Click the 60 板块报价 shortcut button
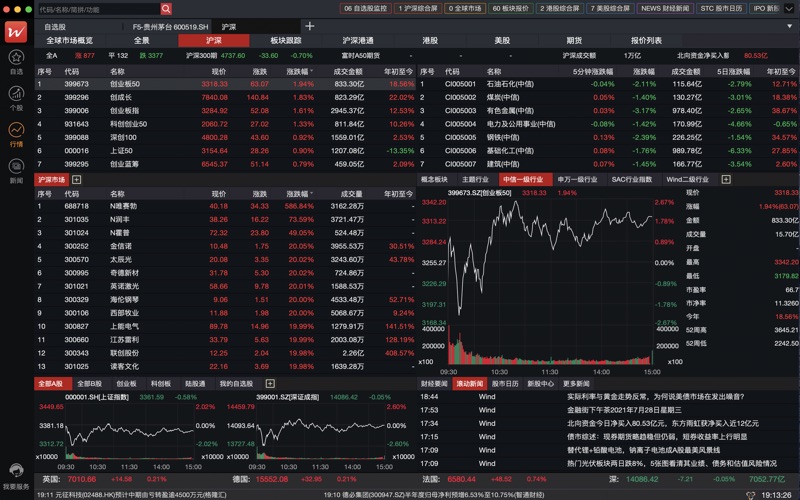The height and width of the screenshot is (500, 800). 510,9
